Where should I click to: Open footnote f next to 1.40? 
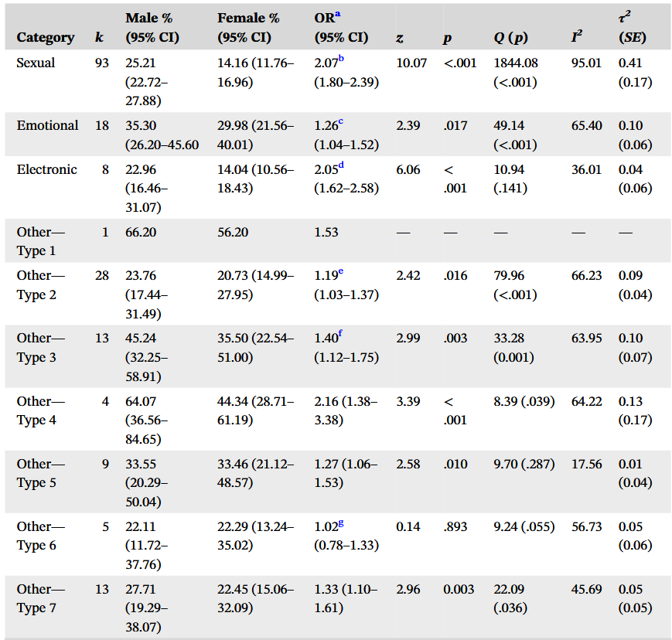coord(340,335)
